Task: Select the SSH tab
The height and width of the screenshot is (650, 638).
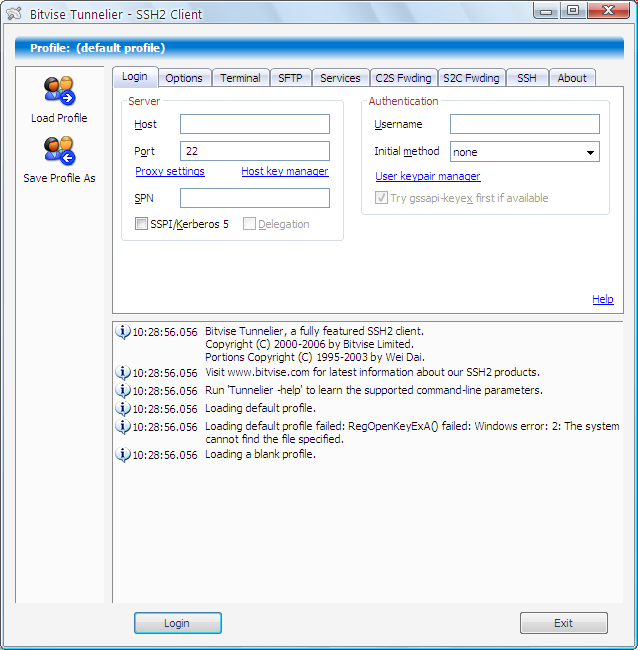Action: (x=527, y=78)
